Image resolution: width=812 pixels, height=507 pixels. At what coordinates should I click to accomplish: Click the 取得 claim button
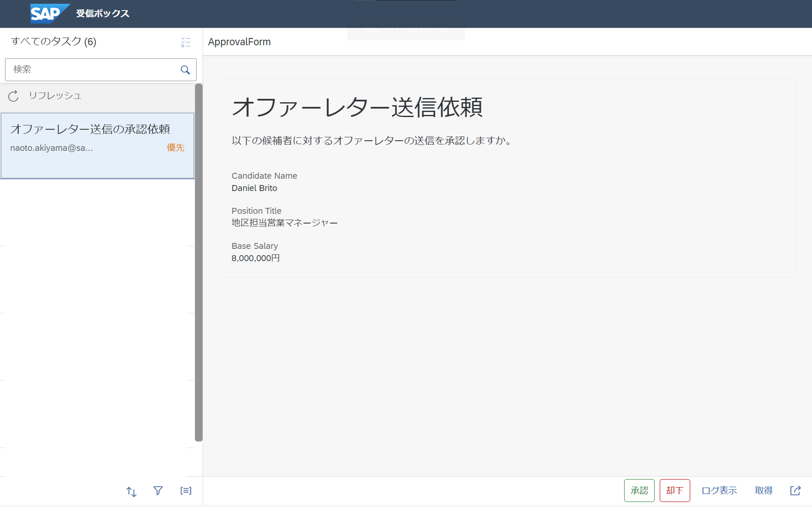(x=763, y=491)
